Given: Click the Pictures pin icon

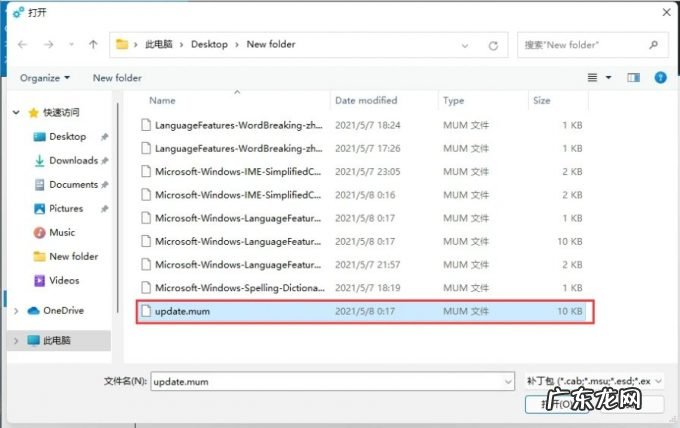Looking at the screenshot, I should tap(104, 209).
